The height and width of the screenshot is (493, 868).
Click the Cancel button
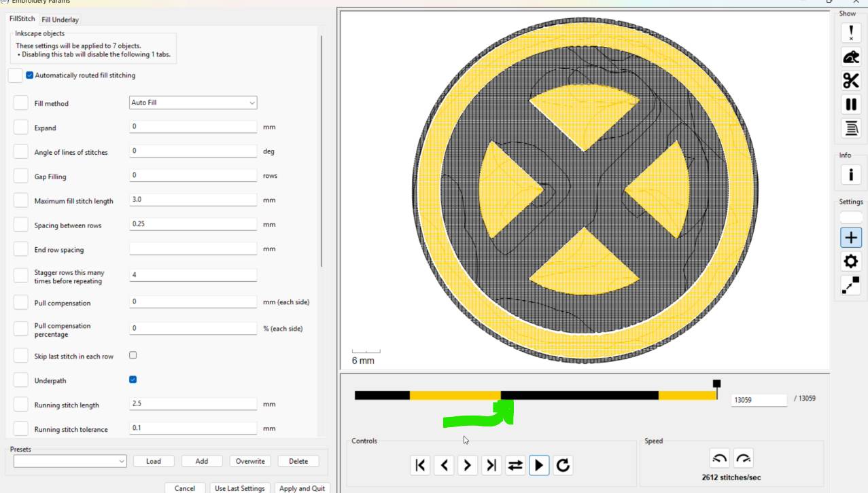pos(185,488)
